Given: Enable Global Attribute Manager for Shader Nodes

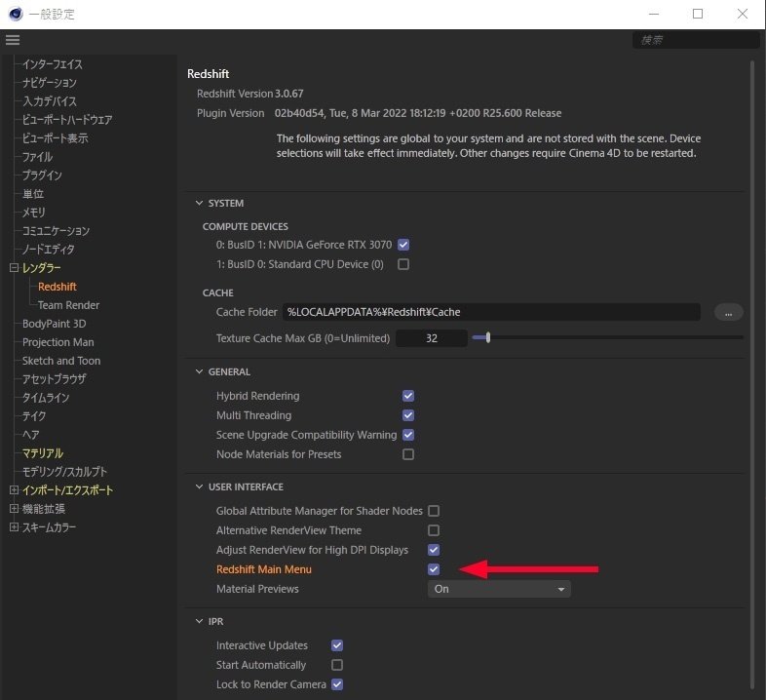Looking at the screenshot, I should point(434,511).
